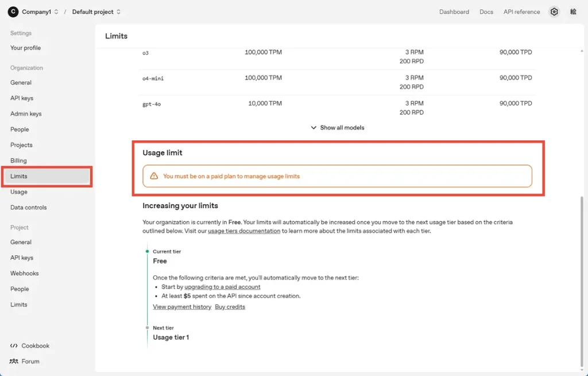Screen dimensions: 588x376
Task: Open Organization People page
Action: [20, 129]
